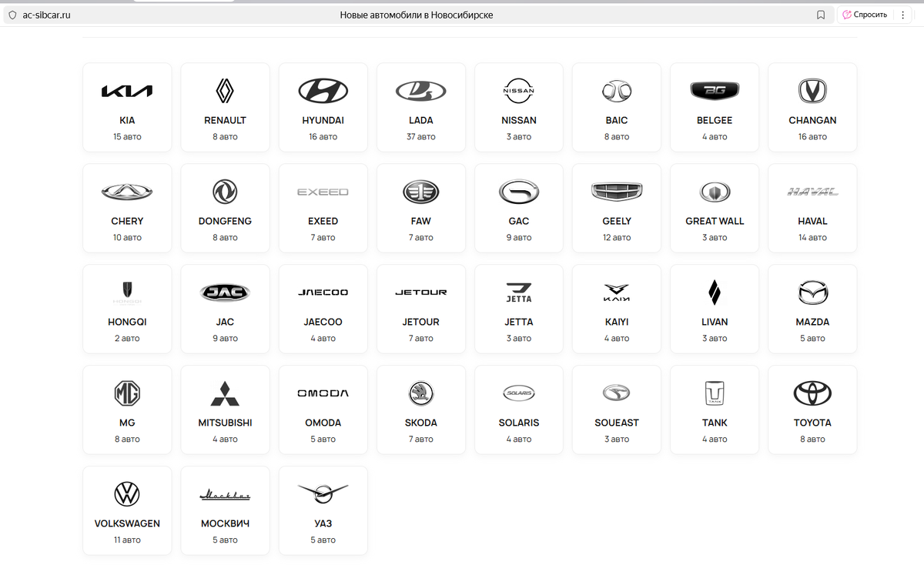
Task: Click '37 авто' under LADA
Action: [x=421, y=136]
